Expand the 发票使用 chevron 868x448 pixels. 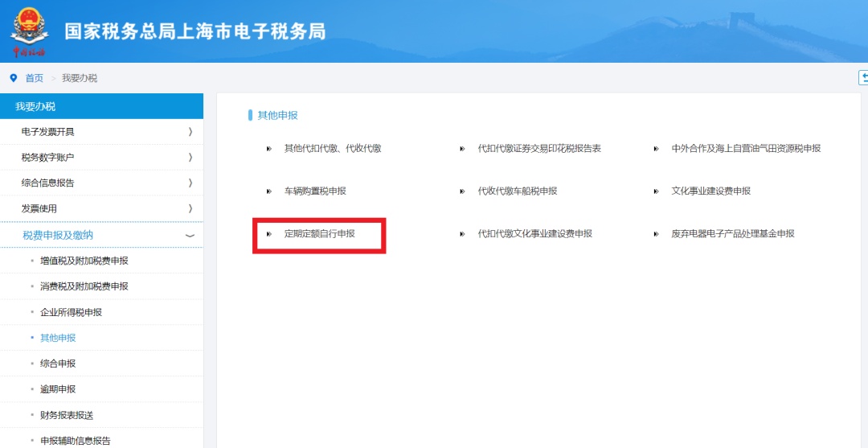coord(190,208)
